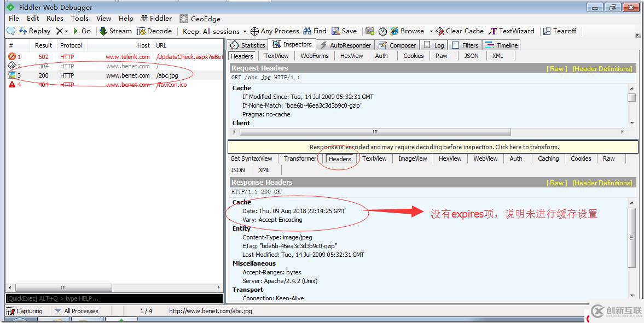Open the Edit menu
This screenshot has width=644, height=323.
(33, 19)
